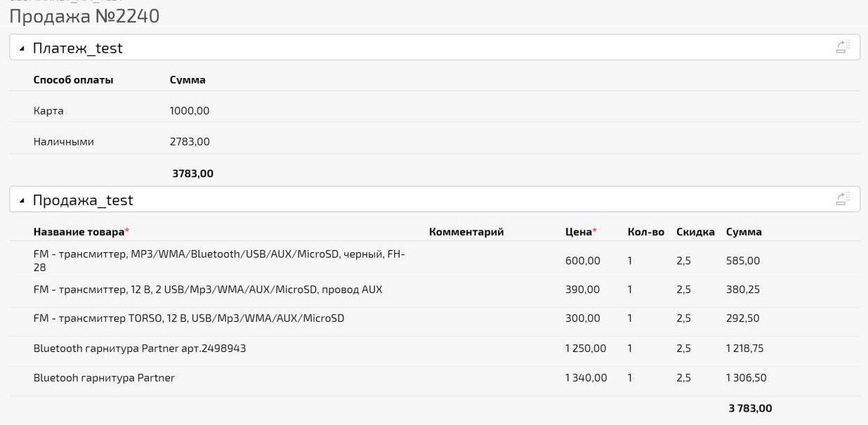This screenshot has width=868, height=425.
Task: Click the Кол-во column header
Action: click(645, 232)
